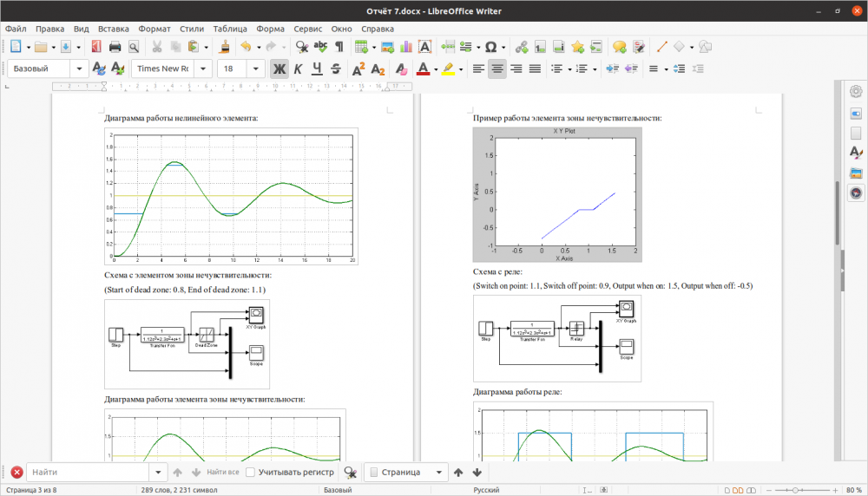This screenshot has width=868, height=496.
Task: Enable the 'Учитывать регистр' checkbox
Action: 251,473
